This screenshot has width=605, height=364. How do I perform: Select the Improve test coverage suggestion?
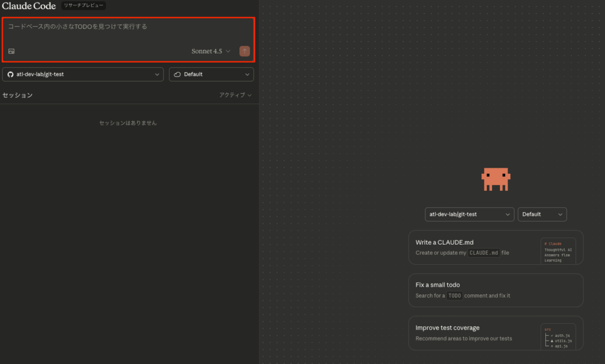[x=473, y=333]
